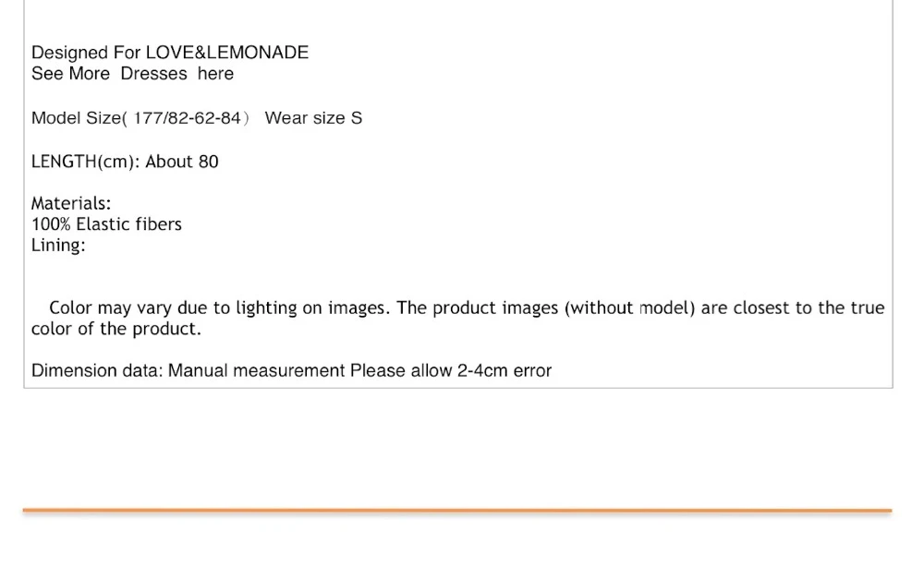This screenshot has height=579, width=924.
Task: Click the 'About 80' length value
Action: (x=182, y=162)
